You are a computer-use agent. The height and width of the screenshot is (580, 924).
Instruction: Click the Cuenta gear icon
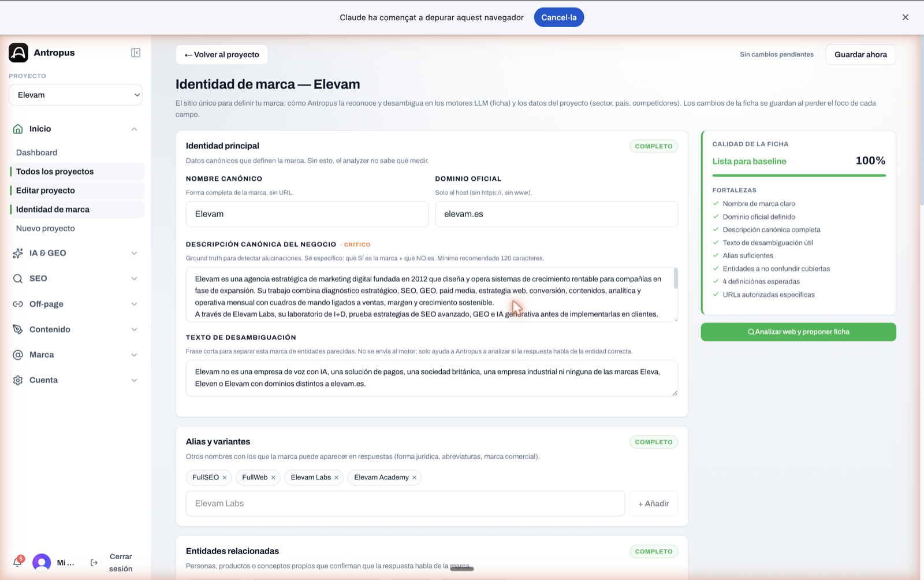(x=18, y=380)
